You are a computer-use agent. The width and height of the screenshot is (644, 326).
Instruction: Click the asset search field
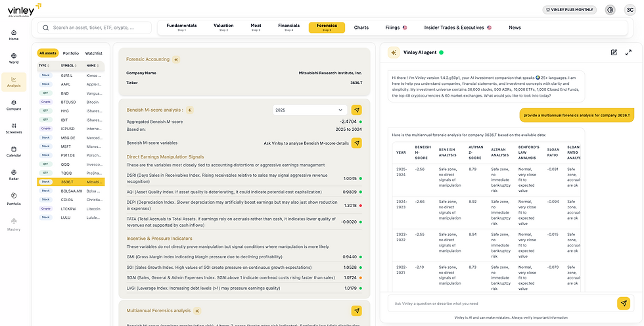[96, 28]
